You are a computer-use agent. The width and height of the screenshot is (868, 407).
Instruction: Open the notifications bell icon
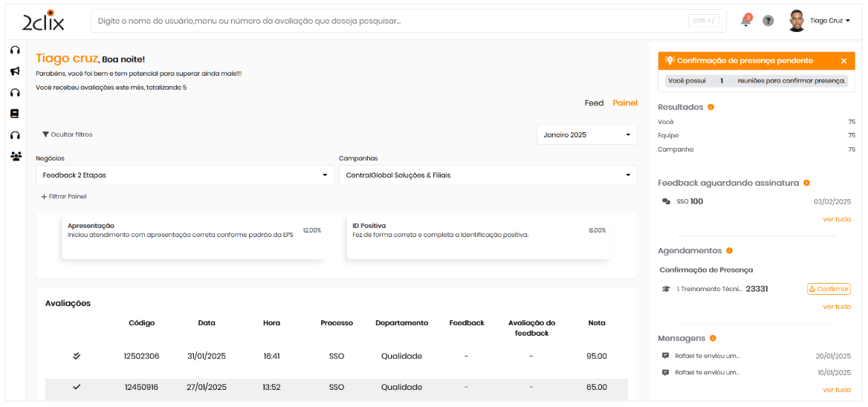click(x=745, y=21)
